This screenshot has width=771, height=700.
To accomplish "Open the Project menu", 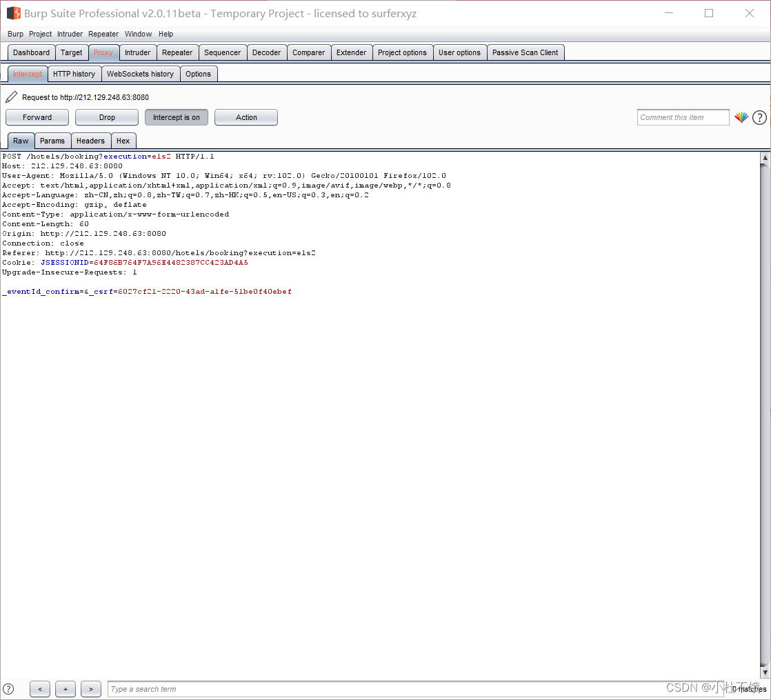I will pyautogui.click(x=39, y=34).
